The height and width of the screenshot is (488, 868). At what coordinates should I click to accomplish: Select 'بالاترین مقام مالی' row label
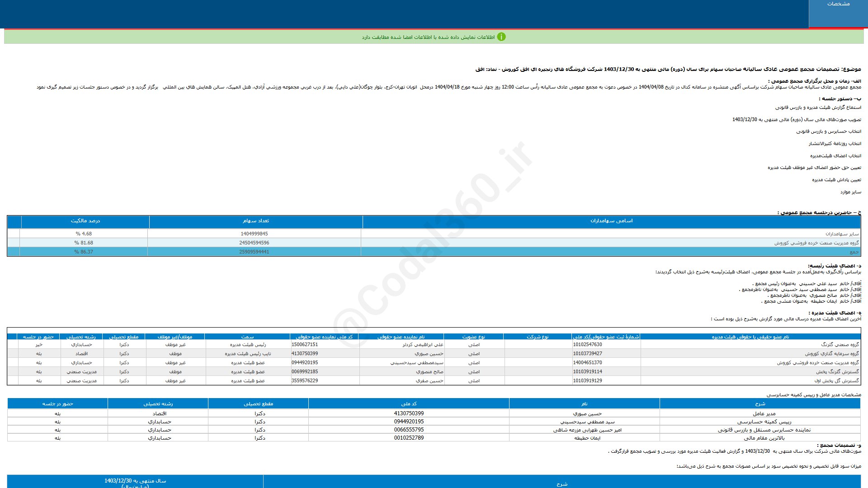(x=764, y=438)
